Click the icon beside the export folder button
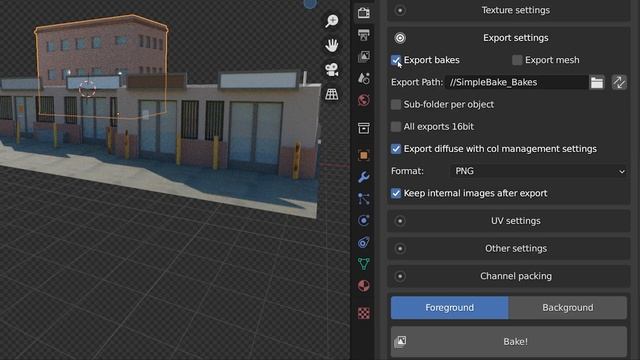Screen dimensions: 640x360 (619, 82)
